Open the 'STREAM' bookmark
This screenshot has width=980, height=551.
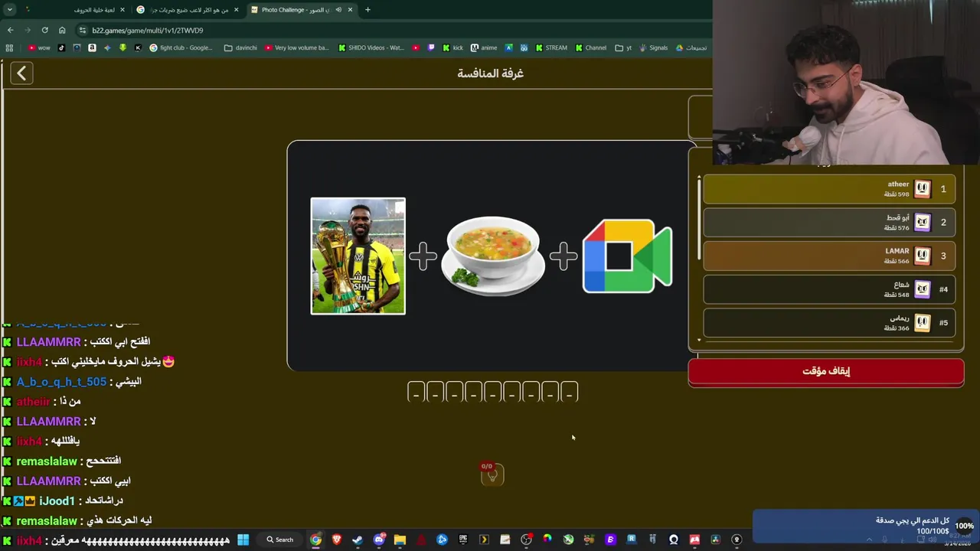551,47
